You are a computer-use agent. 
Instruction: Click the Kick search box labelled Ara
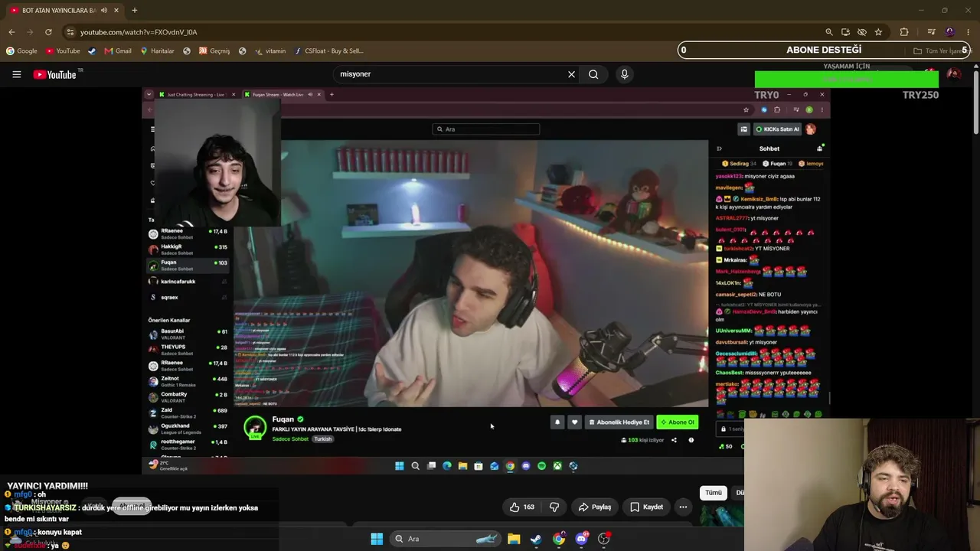(x=486, y=129)
